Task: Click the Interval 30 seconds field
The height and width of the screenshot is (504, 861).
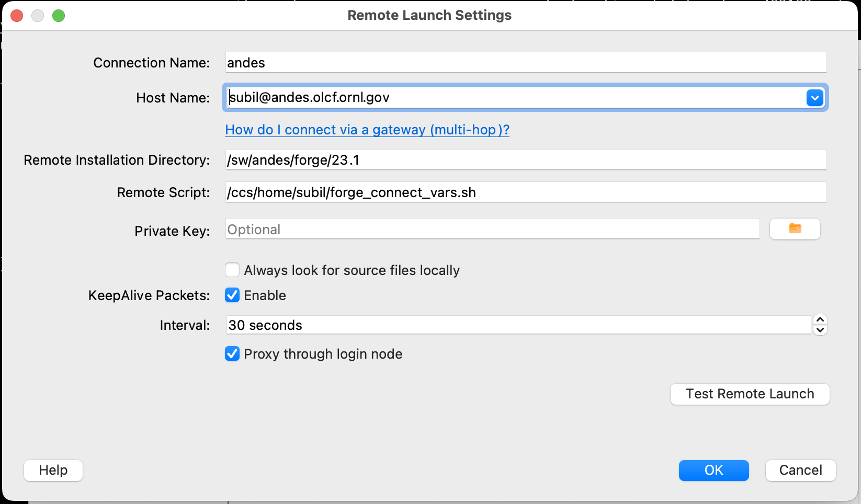Action: coord(518,325)
